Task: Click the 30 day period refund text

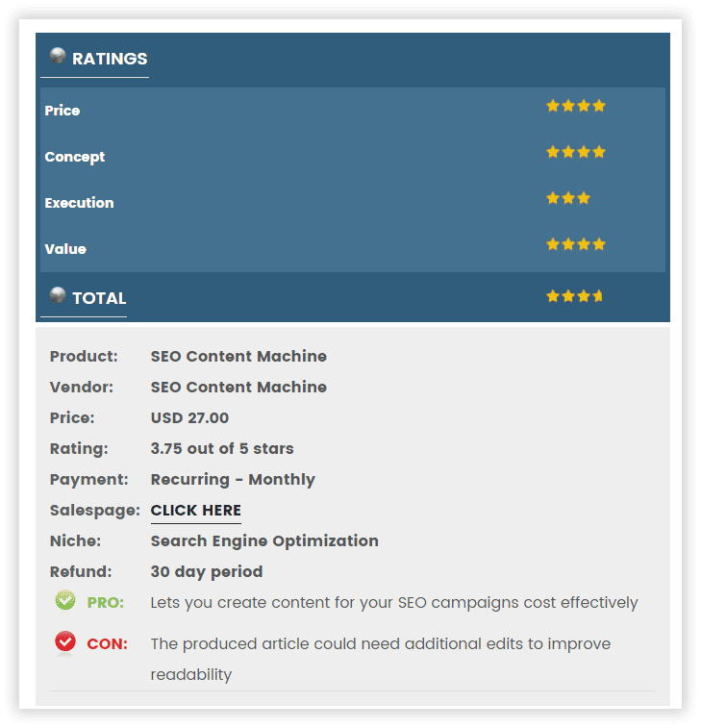Action: (x=207, y=572)
